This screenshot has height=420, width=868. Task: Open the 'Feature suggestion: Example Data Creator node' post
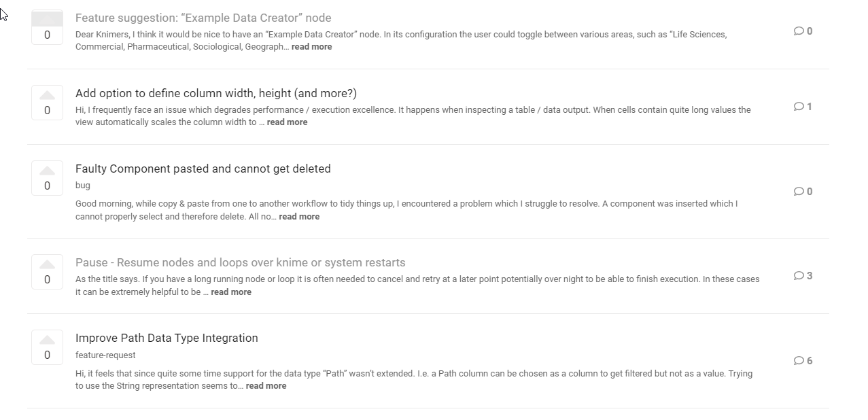point(203,18)
